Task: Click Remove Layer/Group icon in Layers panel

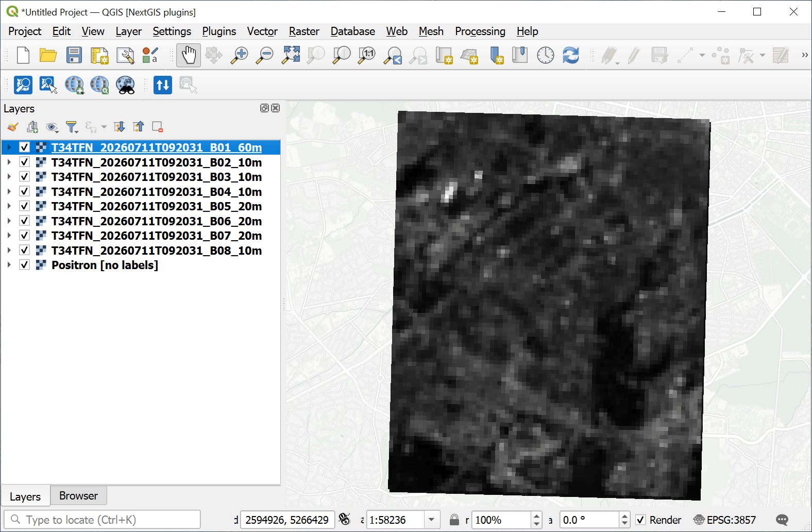Action: tap(158, 127)
